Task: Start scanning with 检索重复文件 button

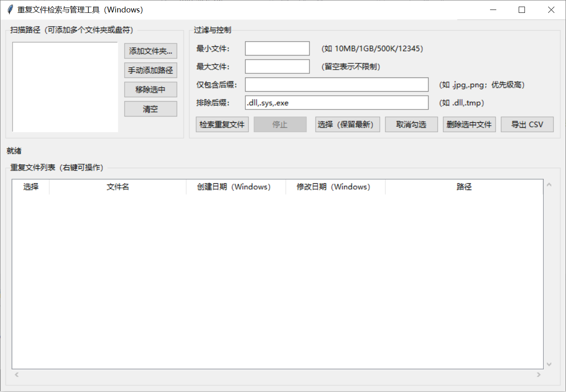Action: pos(222,124)
